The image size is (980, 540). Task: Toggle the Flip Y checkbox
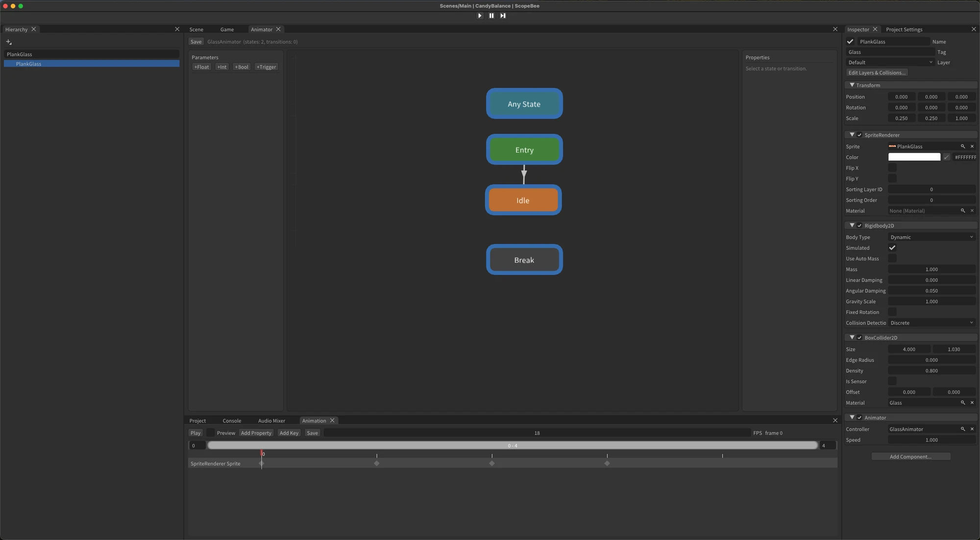(x=892, y=179)
